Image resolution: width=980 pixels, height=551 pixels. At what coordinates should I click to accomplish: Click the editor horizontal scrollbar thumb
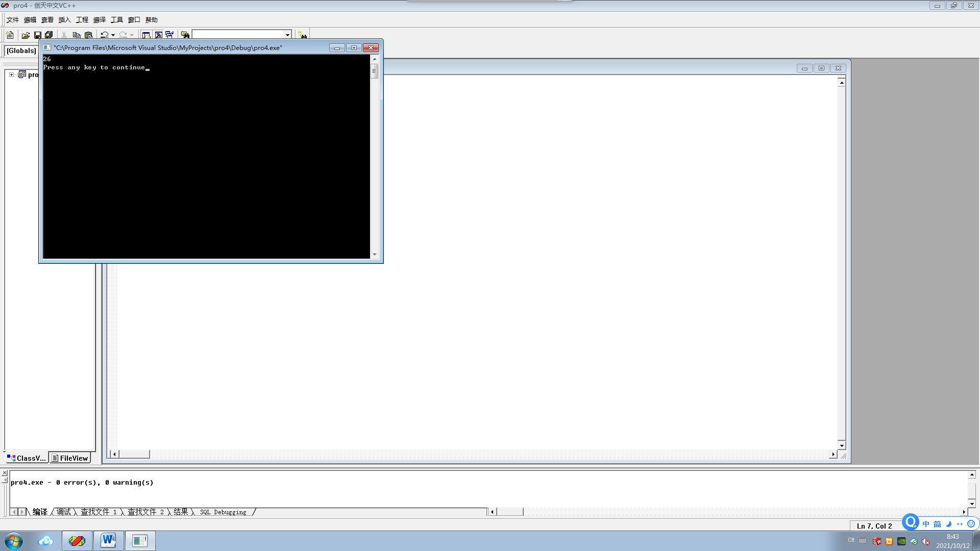pos(134,454)
